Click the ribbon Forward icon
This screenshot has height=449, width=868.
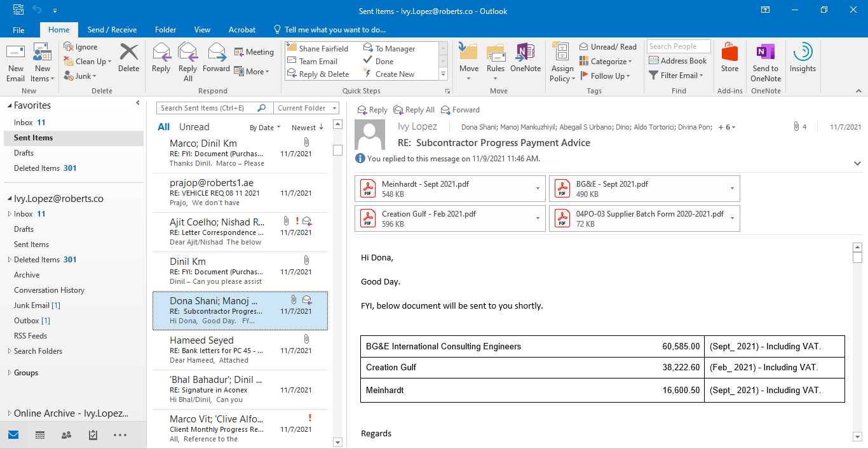pos(217,58)
